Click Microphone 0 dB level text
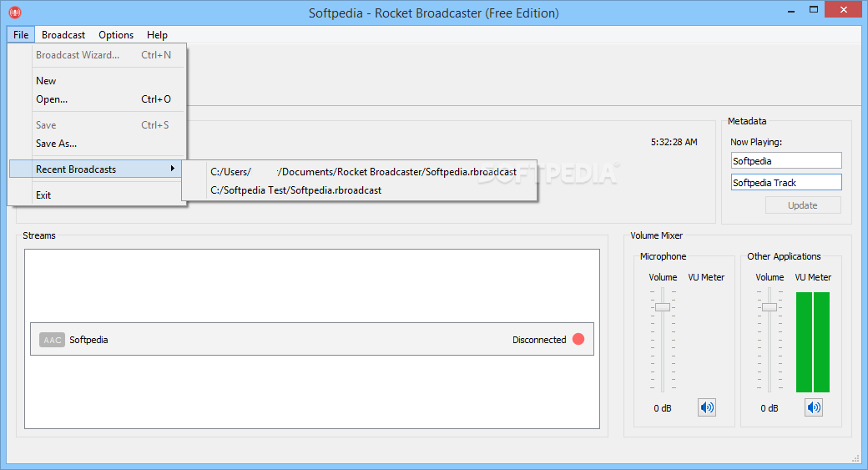Viewport: 868px width, 470px height. (x=662, y=408)
